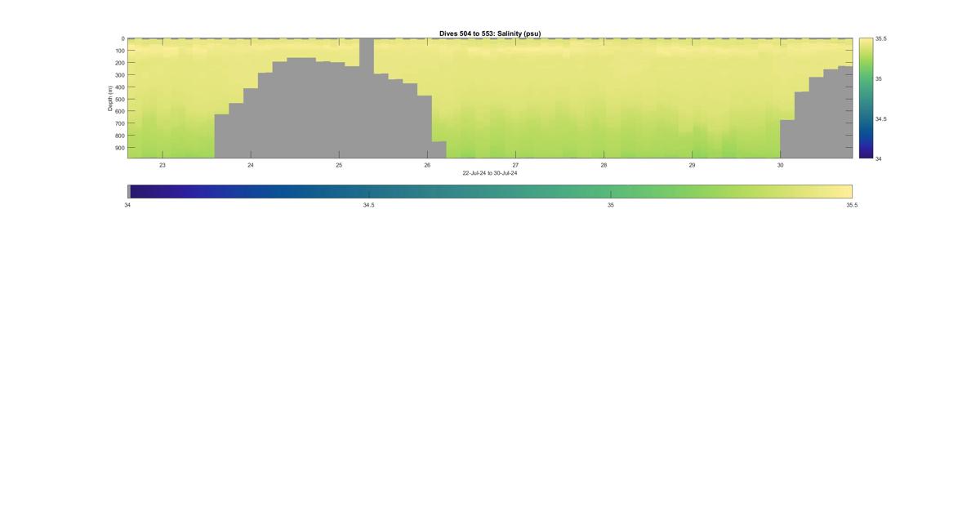This screenshot has height=508, width=980.
Task: Click x-axis tick label 23
Action: [x=163, y=165]
